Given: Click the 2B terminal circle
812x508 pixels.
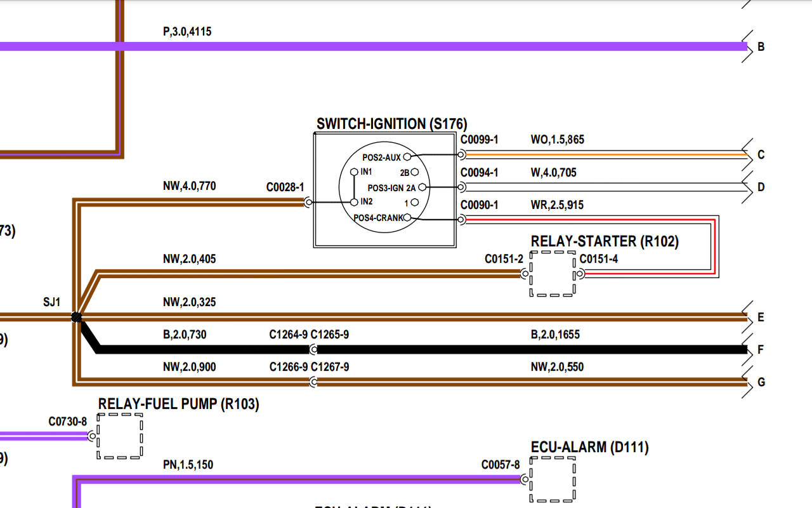Looking at the screenshot, I should (415, 172).
